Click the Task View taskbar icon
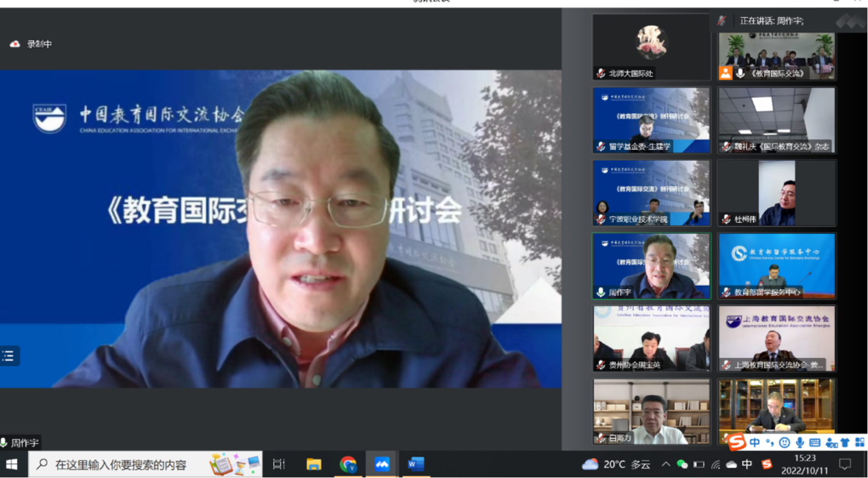 tap(279, 464)
